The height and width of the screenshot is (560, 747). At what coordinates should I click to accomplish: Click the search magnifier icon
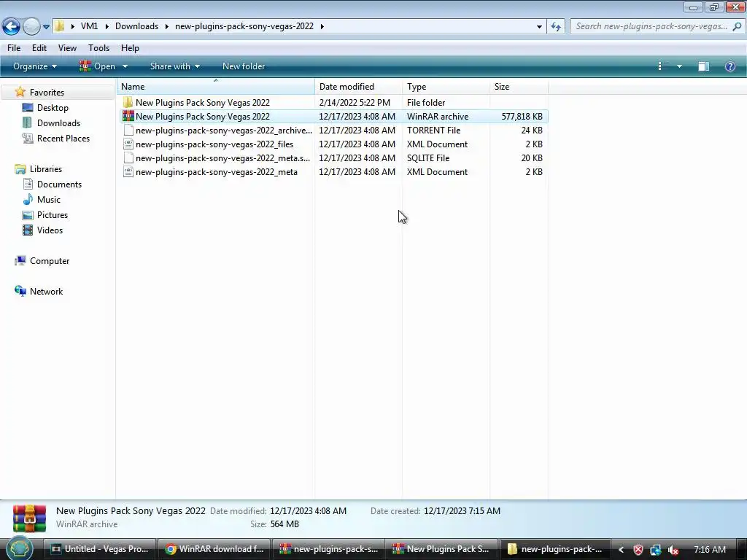[737, 26]
